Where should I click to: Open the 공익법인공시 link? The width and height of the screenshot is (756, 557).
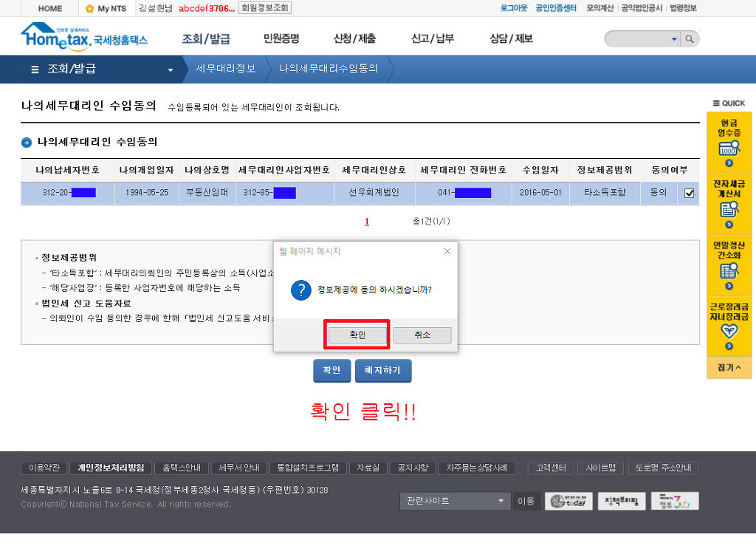(x=642, y=8)
